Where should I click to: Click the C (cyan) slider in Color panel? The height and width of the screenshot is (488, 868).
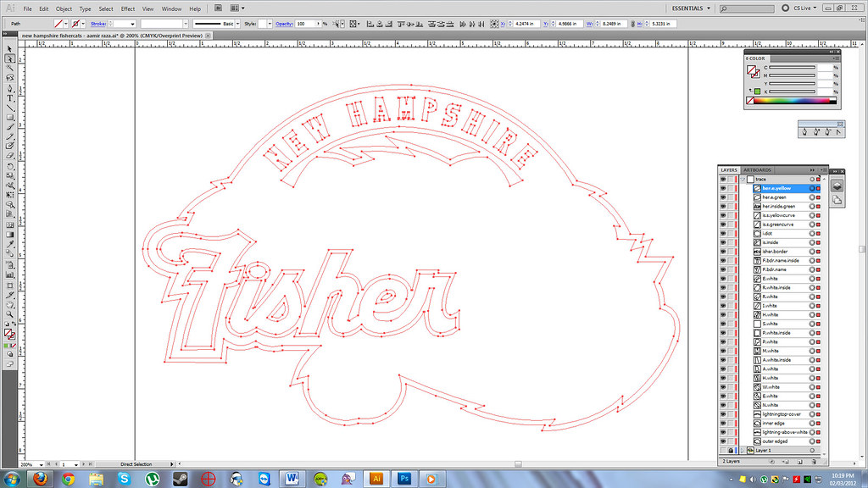(x=793, y=68)
